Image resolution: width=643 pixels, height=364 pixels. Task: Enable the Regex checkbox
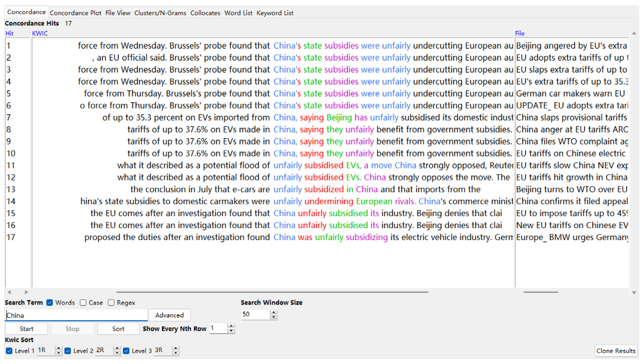click(111, 303)
